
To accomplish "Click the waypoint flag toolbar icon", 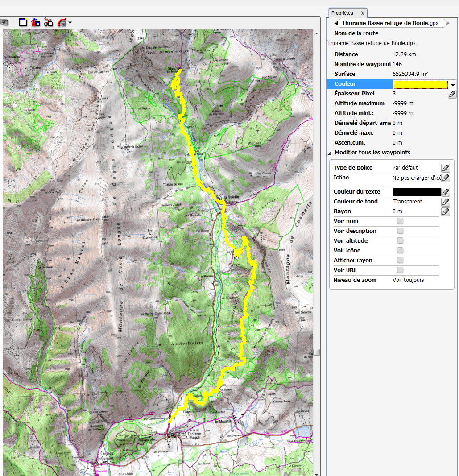I will [x=36, y=22].
